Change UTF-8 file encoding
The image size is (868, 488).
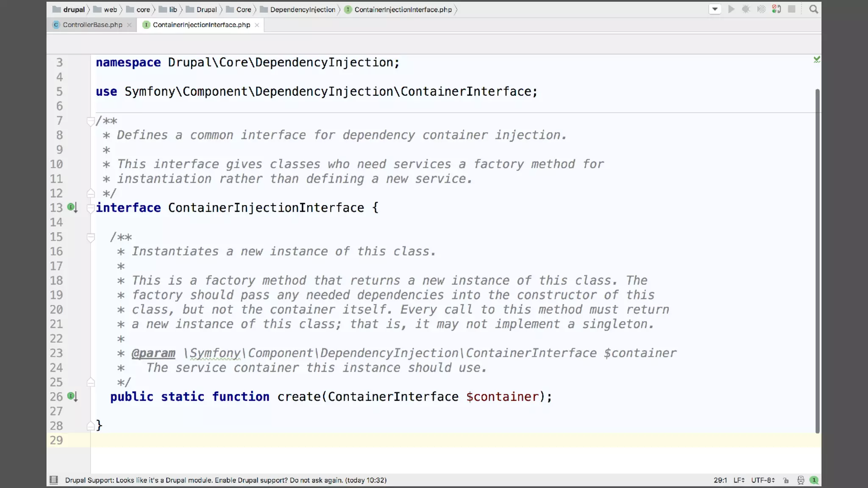[x=763, y=480]
